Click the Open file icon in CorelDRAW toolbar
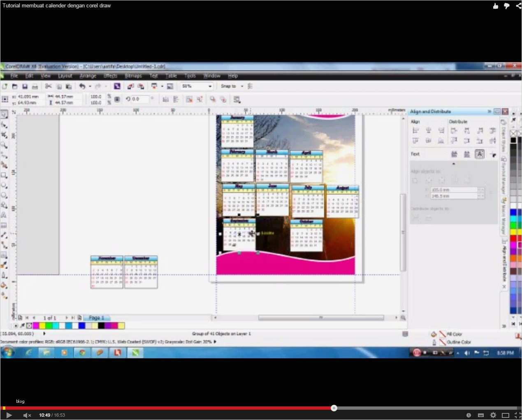Viewport: 522px width, 420px height. click(15, 86)
